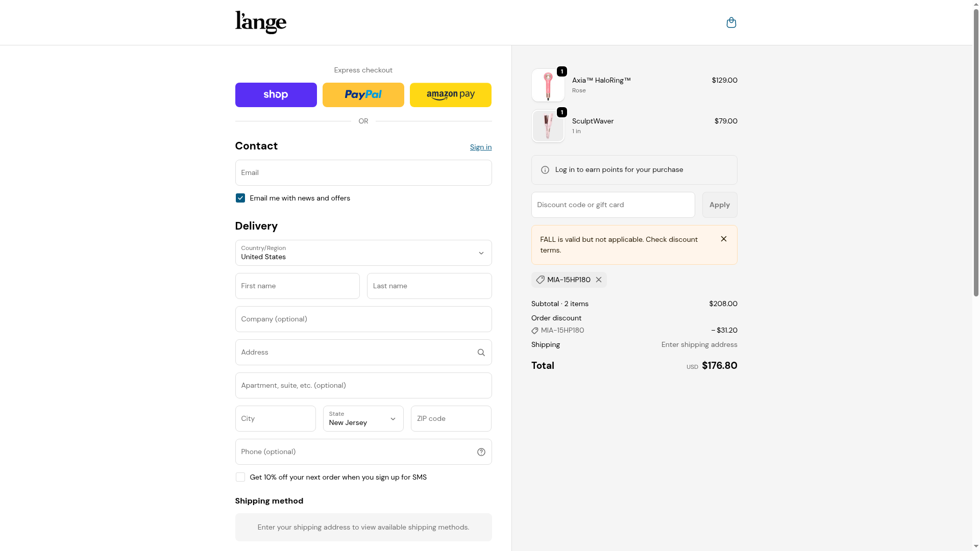
Task: Click the Discount code or gift card field
Action: click(x=612, y=205)
